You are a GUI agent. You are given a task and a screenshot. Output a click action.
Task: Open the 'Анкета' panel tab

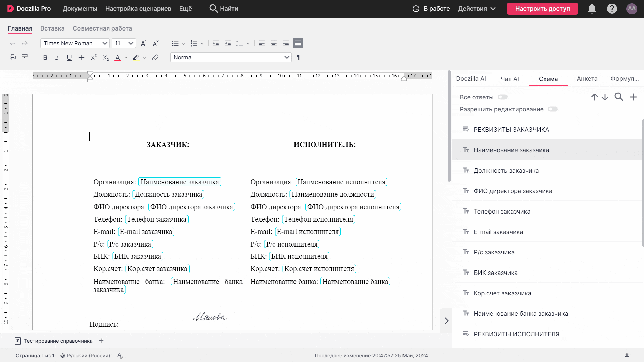point(587,79)
